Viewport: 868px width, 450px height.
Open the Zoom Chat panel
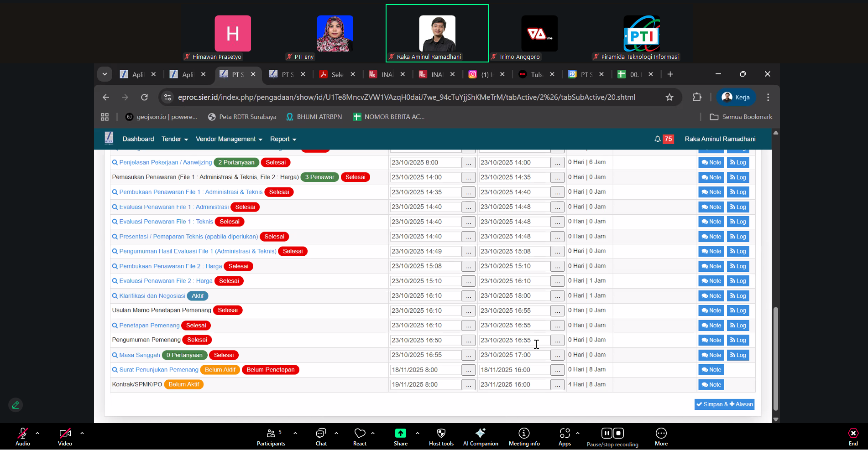[x=321, y=436]
